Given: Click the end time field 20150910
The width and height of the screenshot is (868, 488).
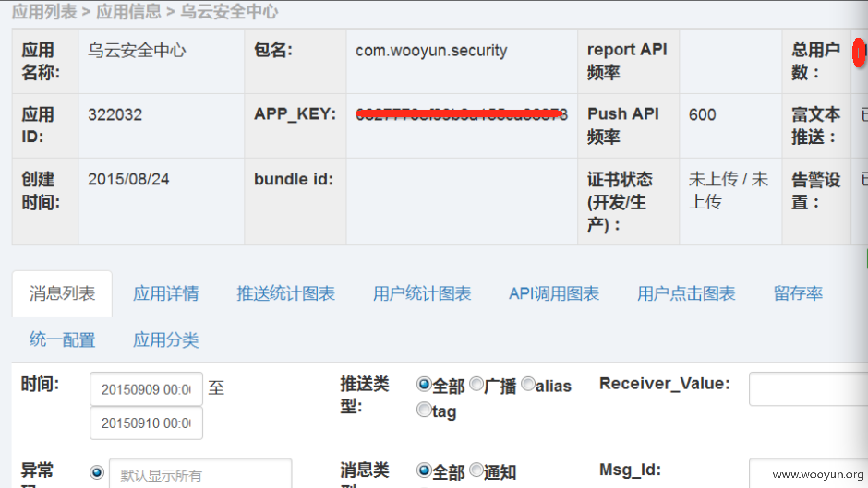Looking at the screenshot, I should (x=146, y=423).
